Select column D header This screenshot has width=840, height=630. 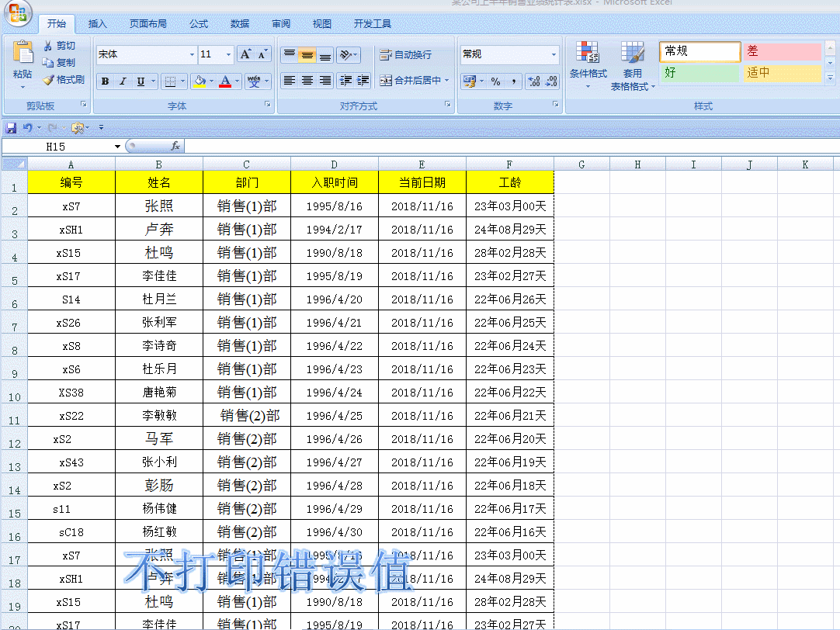(335, 164)
